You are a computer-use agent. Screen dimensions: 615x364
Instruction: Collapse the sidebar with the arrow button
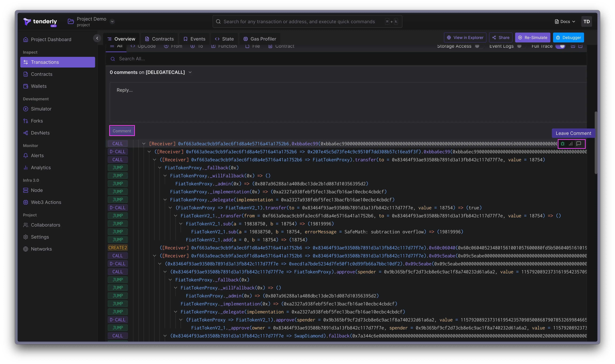(x=97, y=38)
